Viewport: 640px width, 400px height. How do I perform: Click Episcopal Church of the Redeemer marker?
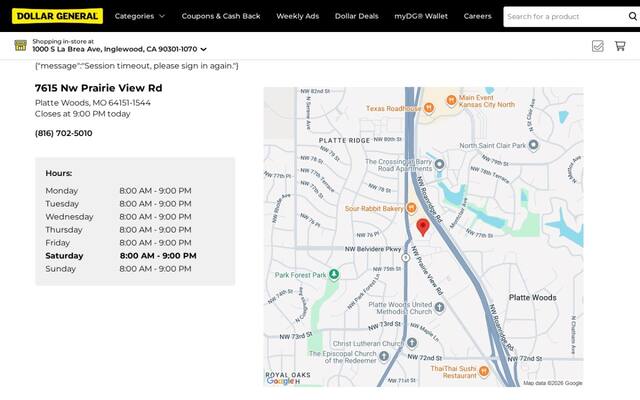click(384, 356)
